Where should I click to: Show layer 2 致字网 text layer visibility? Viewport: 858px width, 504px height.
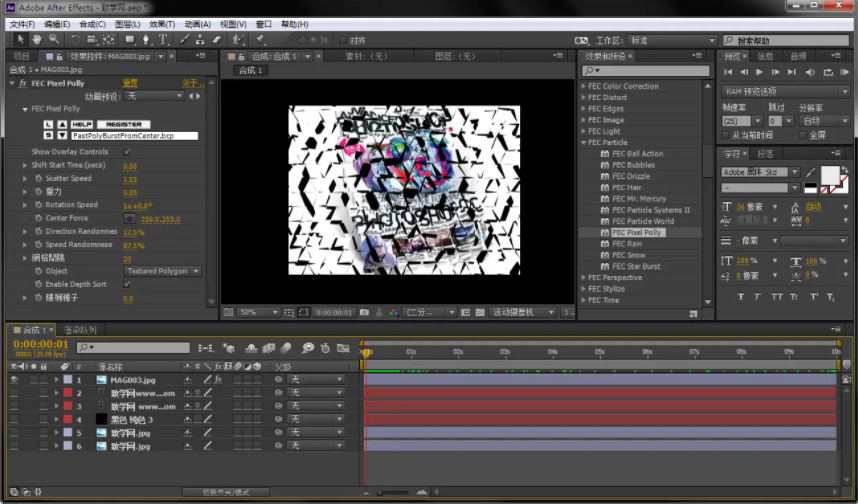coord(14,393)
